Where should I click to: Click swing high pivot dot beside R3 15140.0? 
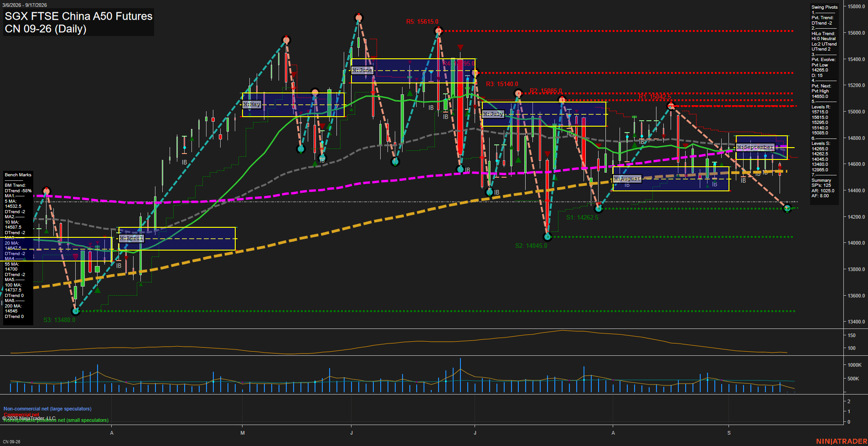pyautogui.click(x=518, y=93)
